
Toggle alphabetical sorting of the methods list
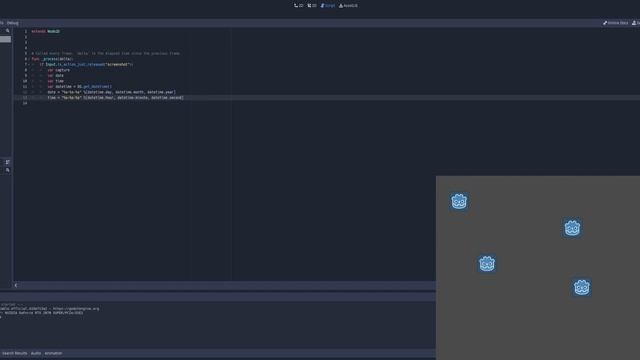tap(7, 162)
